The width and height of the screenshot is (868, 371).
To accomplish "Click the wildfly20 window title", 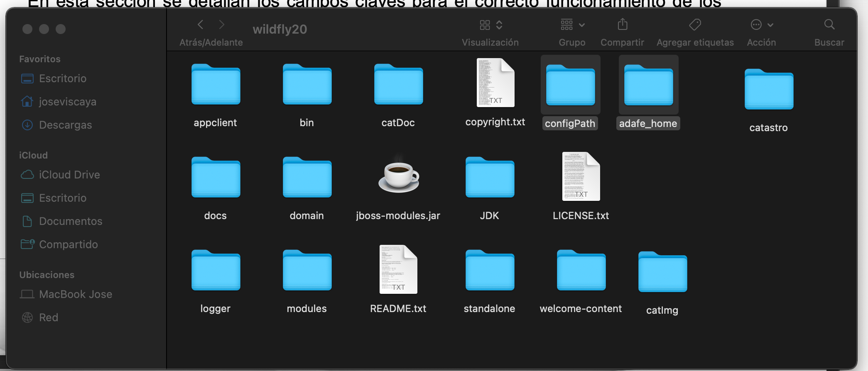I will tap(280, 29).
